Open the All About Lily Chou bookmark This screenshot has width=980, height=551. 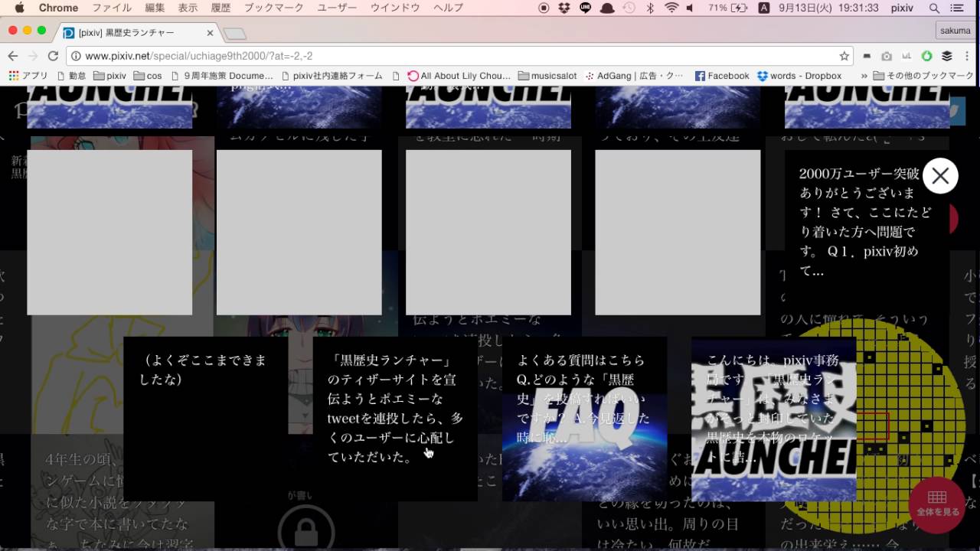tap(459, 76)
